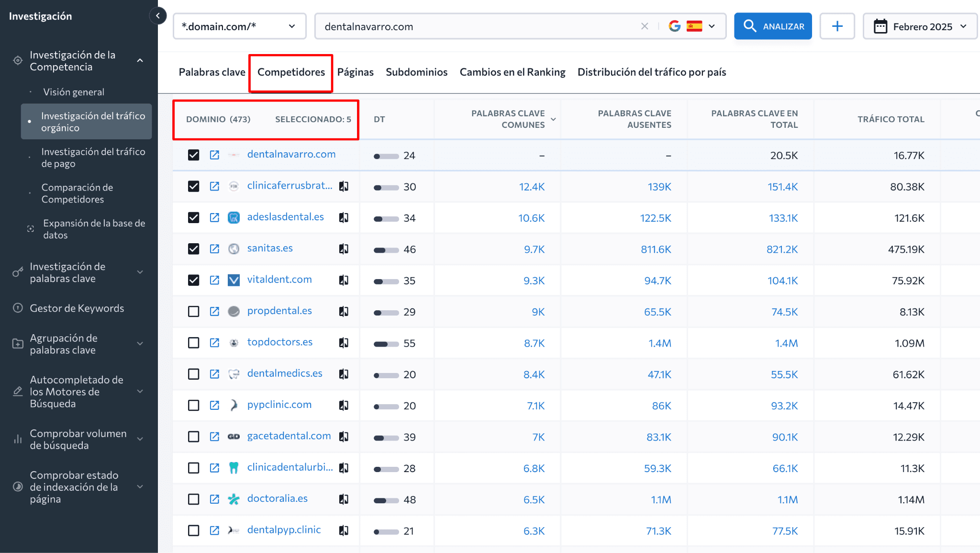Open external link icon for clinicaferrusbratos row

tap(214, 186)
